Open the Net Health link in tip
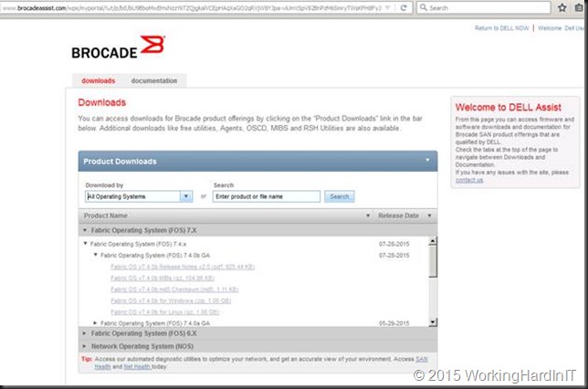Image resolution: width=588 pixels, height=389 pixels. click(137, 366)
